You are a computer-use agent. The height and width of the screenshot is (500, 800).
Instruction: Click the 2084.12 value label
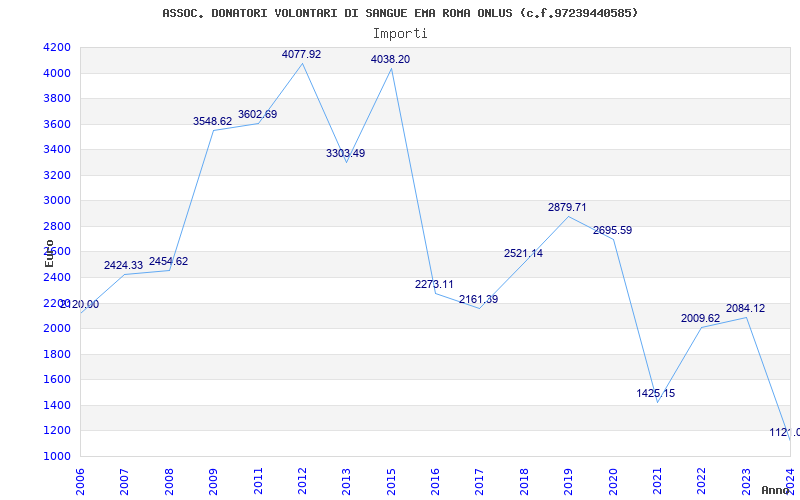[x=745, y=308]
